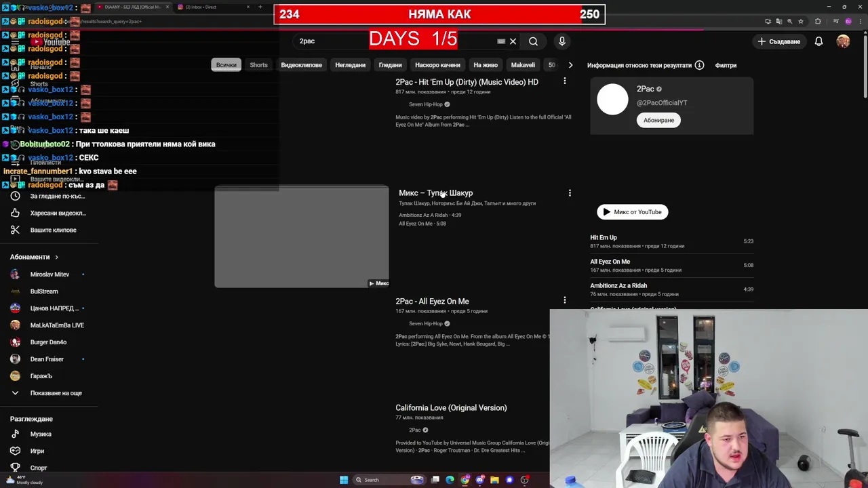Screen dimensions: 868x488
Task: Expand the Абонаменти section chevron
Action: click(56, 257)
